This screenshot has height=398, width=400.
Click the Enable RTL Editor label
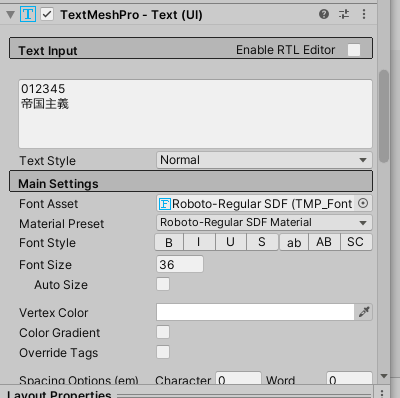pos(286,50)
